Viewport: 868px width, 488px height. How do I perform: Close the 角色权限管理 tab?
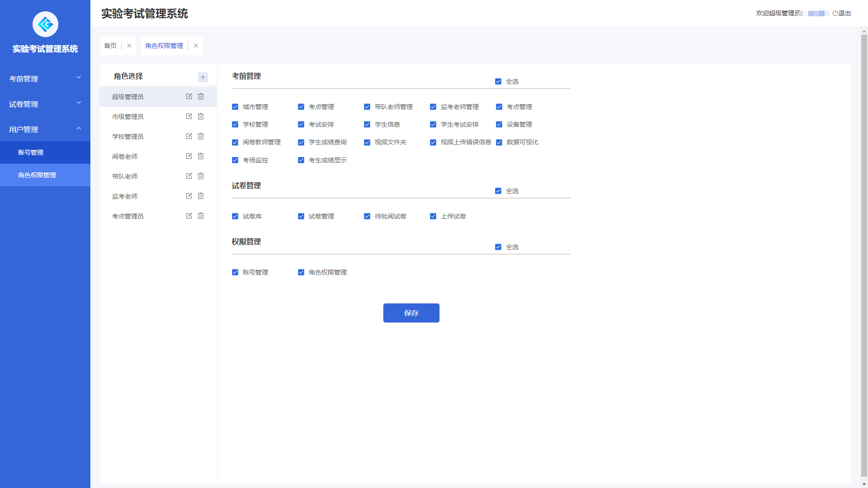pyautogui.click(x=196, y=46)
